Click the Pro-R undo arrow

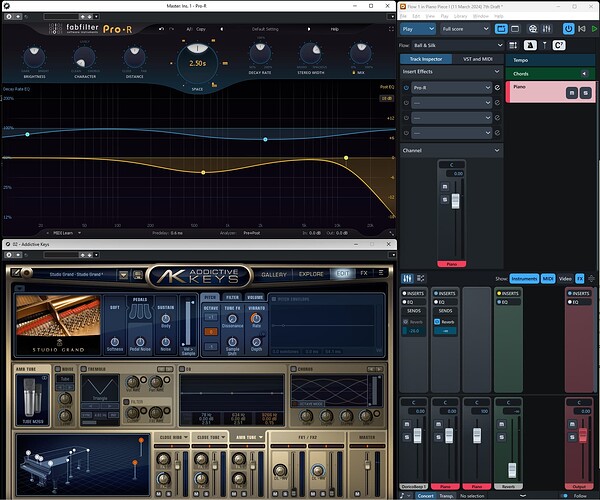[161, 29]
